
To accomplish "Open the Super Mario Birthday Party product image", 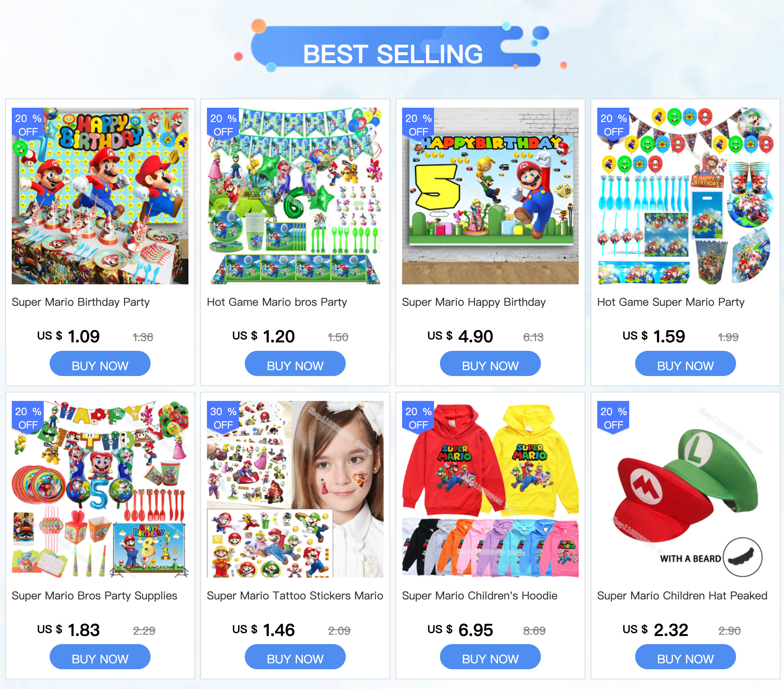I will (x=100, y=196).
